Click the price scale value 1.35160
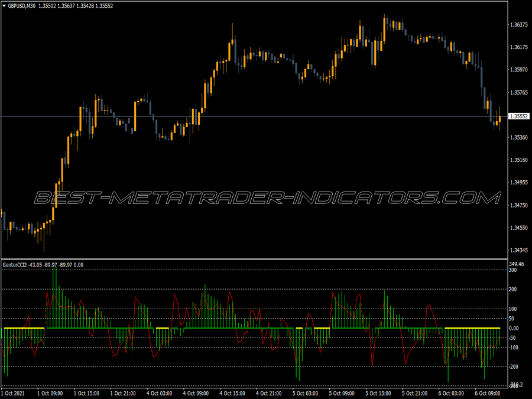Screen dimensions: 532x399 519,160
